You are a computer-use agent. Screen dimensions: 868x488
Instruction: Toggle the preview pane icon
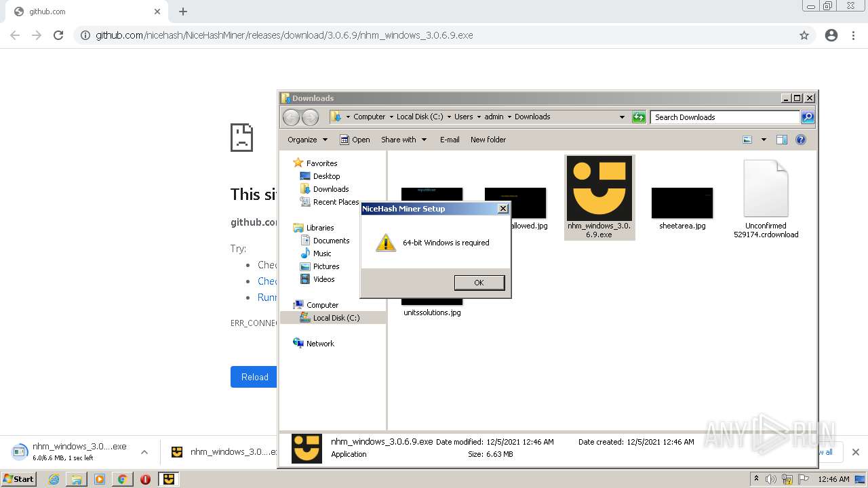click(x=782, y=140)
